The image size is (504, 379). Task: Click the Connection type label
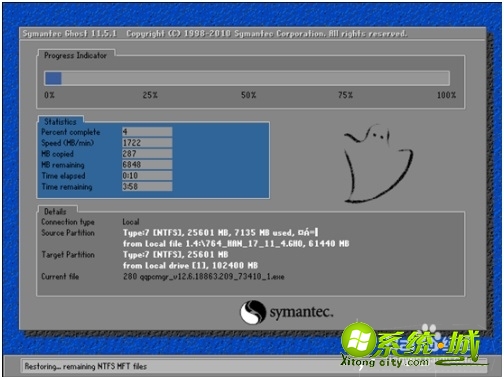point(68,222)
